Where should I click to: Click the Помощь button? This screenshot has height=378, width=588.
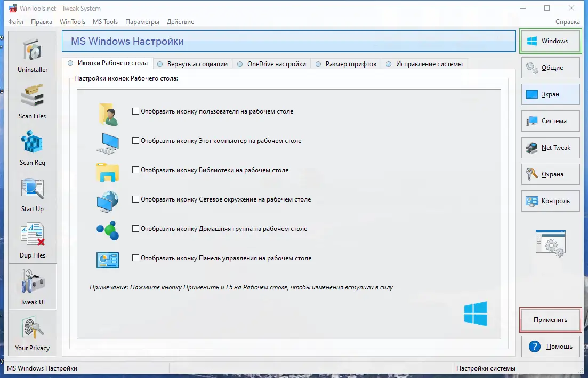pyautogui.click(x=551, y=347)
